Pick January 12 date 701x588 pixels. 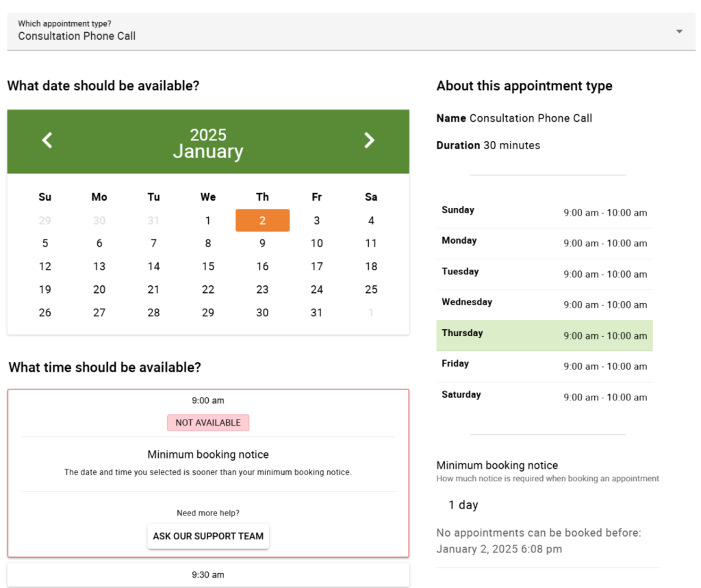(44, 266)
